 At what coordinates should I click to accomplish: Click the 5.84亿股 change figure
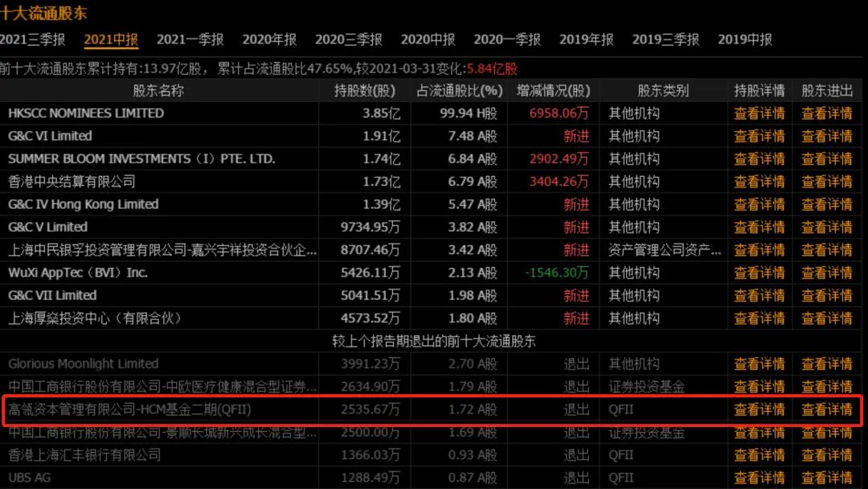point(492,69)
